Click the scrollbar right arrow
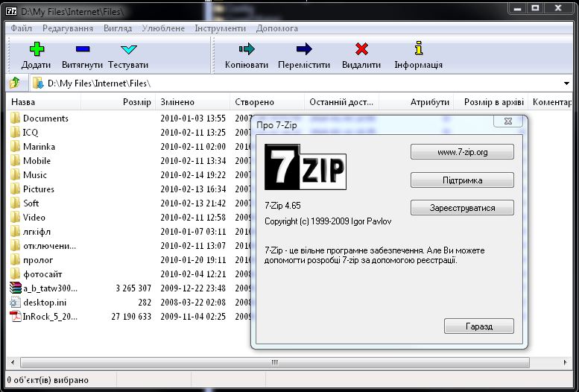The image size is (579, 392). pyautogui.click(x=566, y=362)
